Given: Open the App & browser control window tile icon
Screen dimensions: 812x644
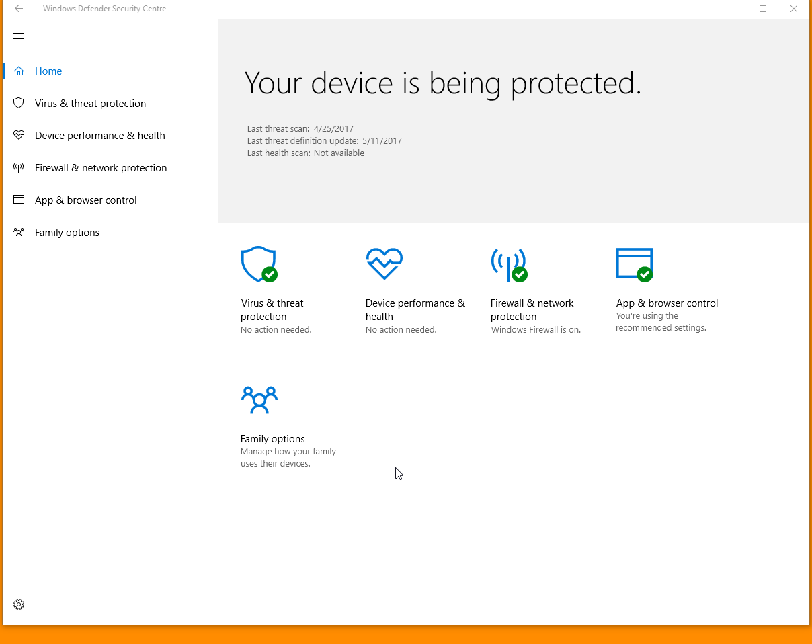Looking at the screenshot, I should [634, 264].
